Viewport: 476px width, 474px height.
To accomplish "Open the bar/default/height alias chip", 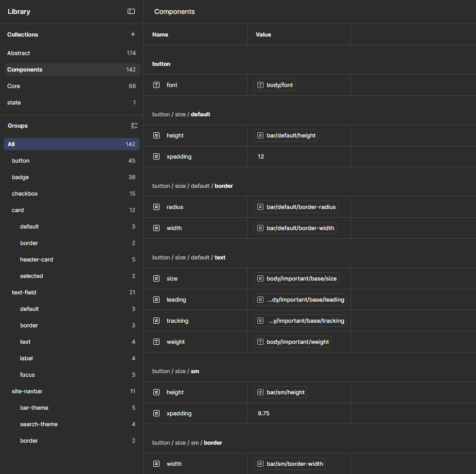I will (286, 135).
